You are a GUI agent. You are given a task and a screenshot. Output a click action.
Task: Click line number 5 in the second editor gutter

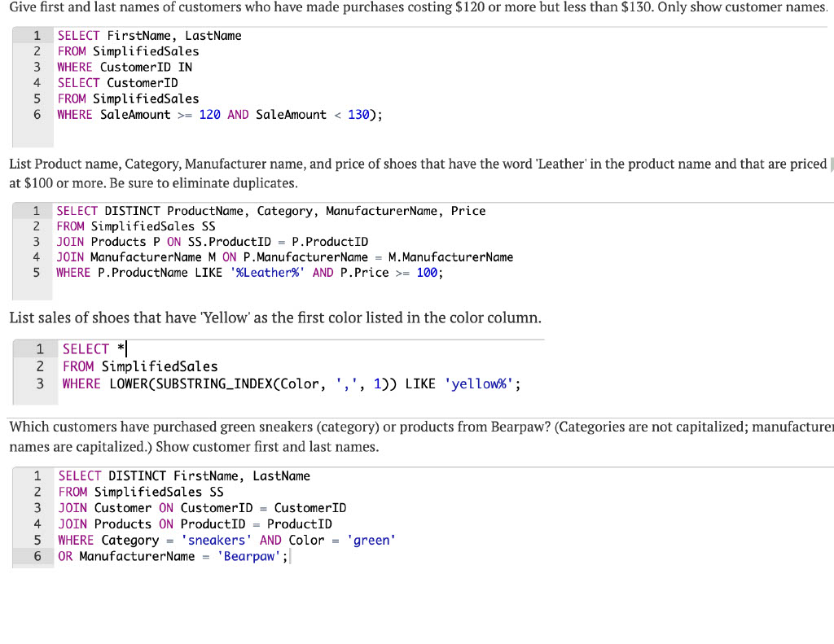tap(36, 273)
